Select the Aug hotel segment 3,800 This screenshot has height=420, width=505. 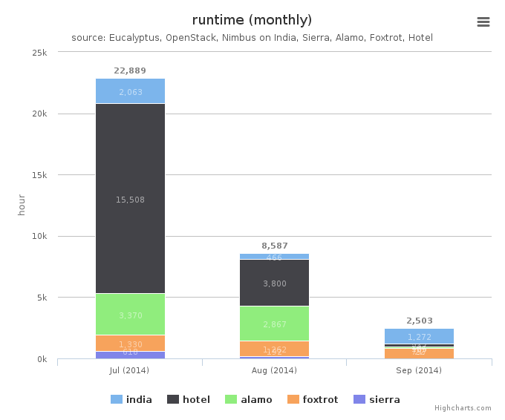coord(274,283)
